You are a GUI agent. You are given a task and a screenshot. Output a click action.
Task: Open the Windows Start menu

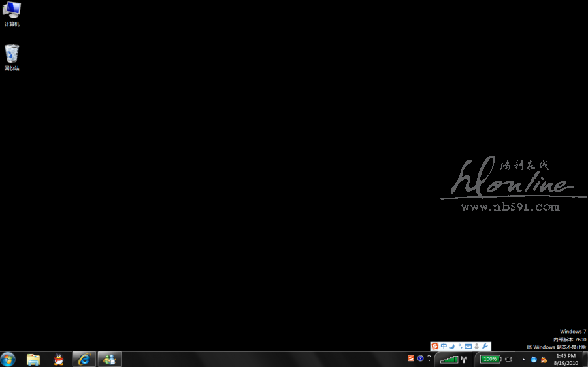[x=8, y=359]
